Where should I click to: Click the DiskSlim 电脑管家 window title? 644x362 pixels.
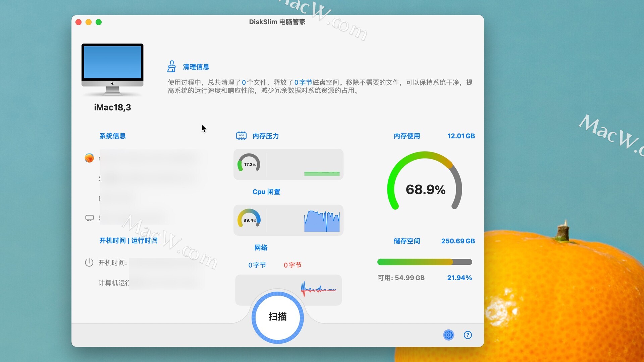pos(277,22)
